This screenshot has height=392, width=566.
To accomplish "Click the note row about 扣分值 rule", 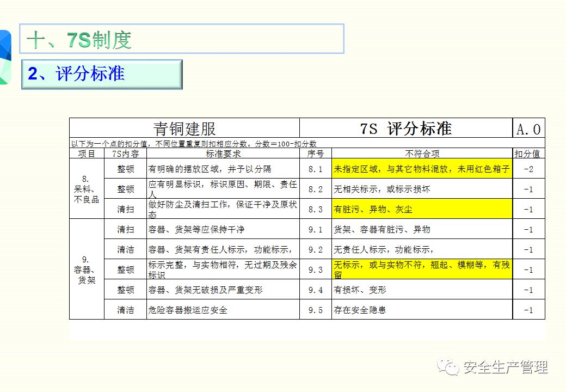I will coord(307,144).
